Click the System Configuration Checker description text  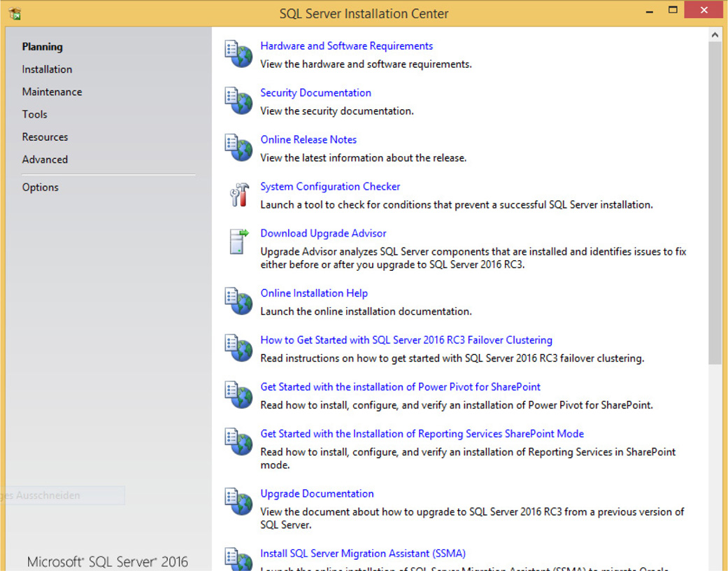point(457,205)
